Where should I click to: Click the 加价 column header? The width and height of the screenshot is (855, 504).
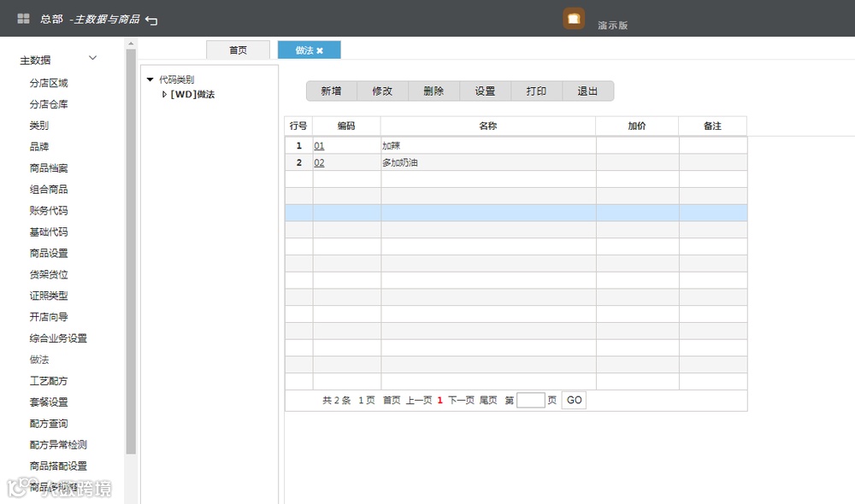pos(637,126)
